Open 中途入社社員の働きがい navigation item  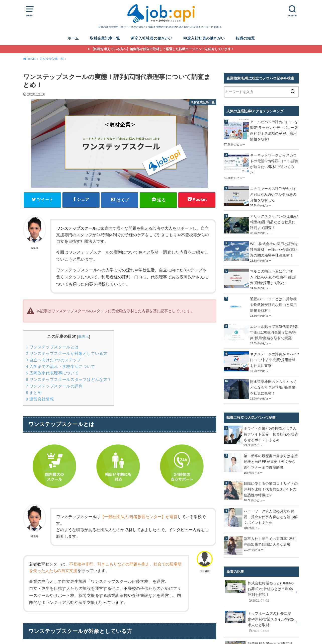[x=204, y=38]
